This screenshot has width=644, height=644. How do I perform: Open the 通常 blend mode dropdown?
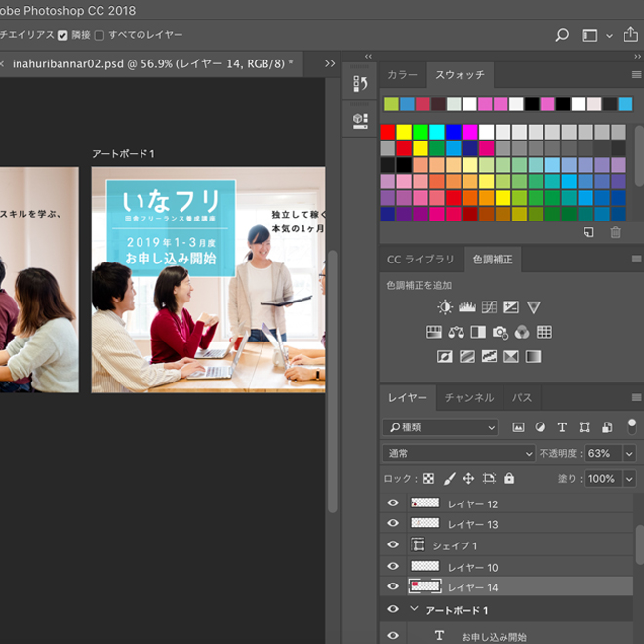pos(459,453)
